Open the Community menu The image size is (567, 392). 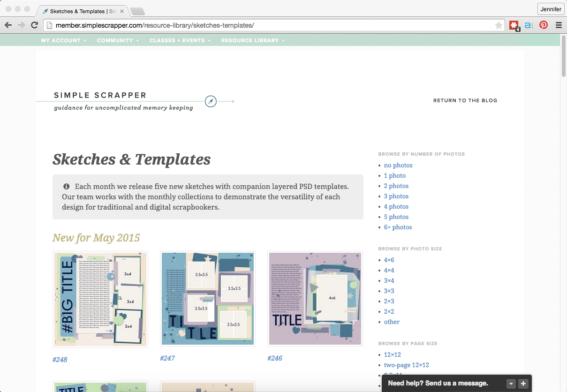(x=118, y=40)
